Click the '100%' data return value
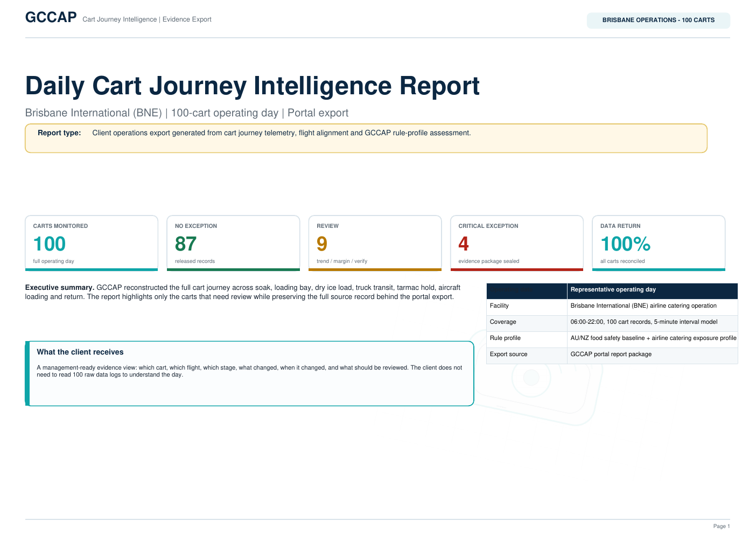 point(626,244)
